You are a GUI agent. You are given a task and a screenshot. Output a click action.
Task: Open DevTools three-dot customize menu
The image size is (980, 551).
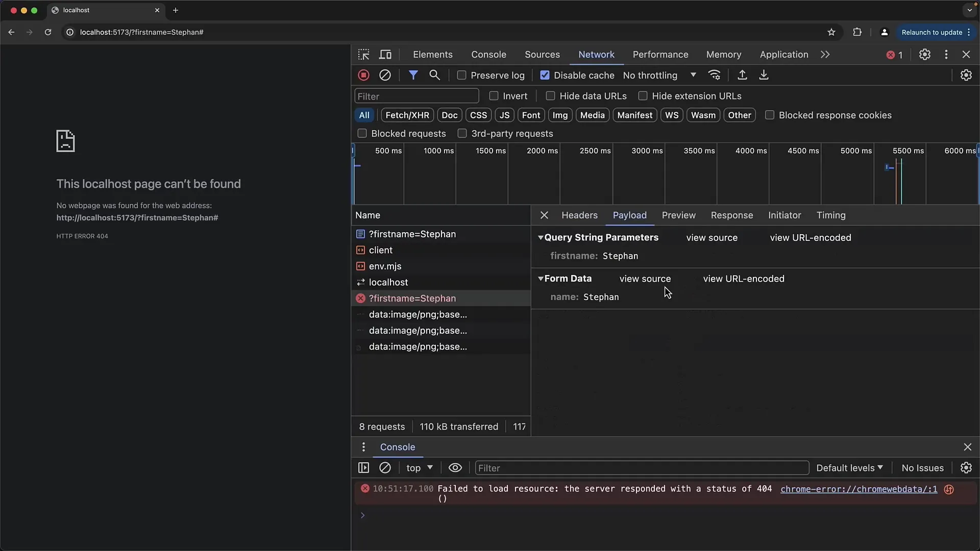(946, 55)
